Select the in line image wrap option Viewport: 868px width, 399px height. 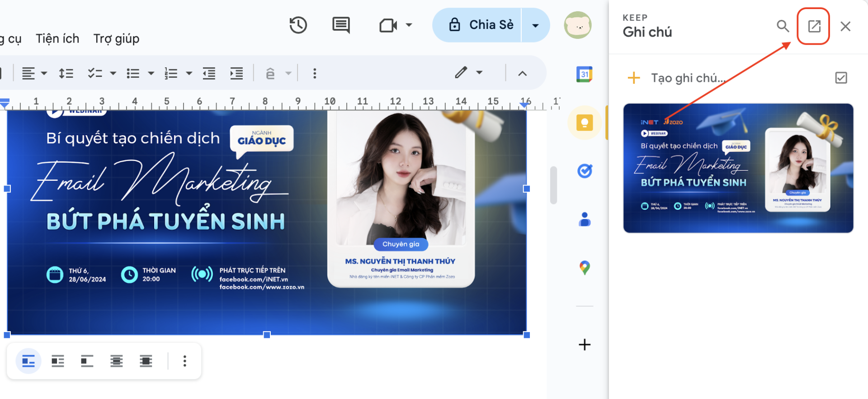[28, 361]
